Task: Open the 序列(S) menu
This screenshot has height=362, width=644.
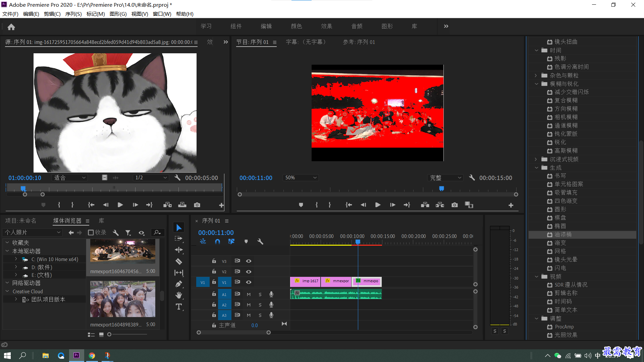Action: (73, 14)
